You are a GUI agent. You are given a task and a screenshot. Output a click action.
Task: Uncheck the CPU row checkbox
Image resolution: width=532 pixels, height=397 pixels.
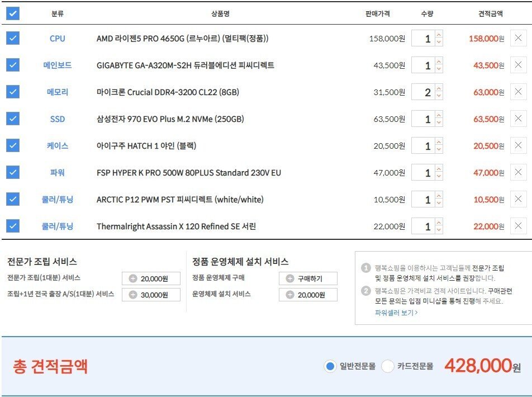click(12, 39)
